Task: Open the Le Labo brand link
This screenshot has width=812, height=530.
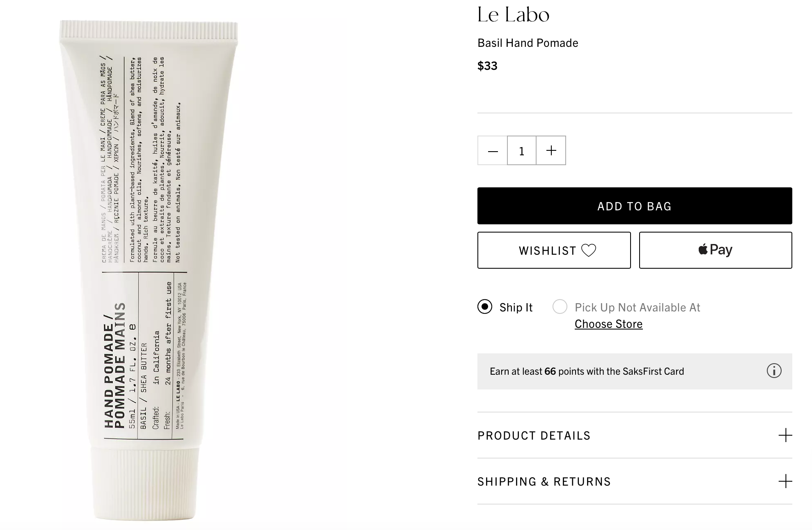Action: (x=513, y=15)
